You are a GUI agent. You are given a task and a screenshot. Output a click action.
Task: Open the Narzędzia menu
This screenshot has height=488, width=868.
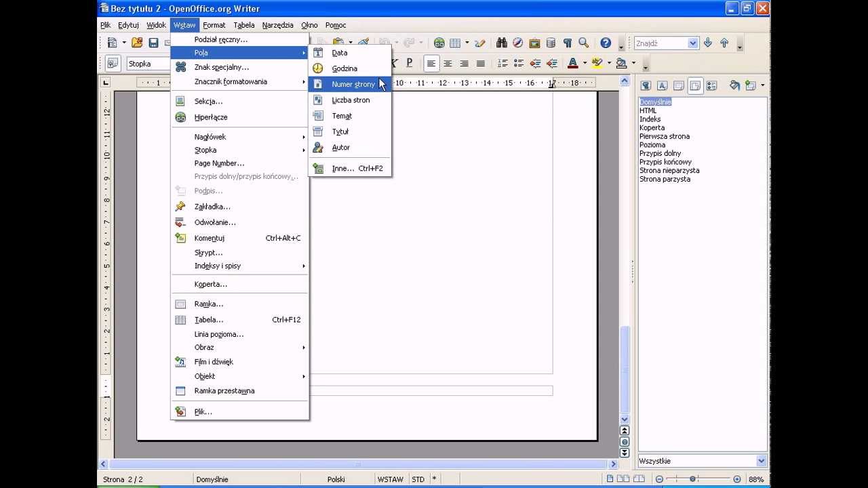pos(278,25)
